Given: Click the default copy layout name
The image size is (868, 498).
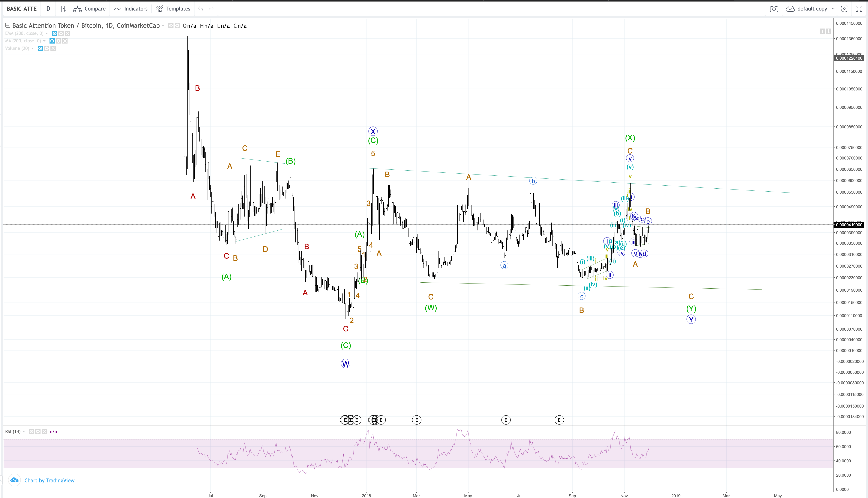Looking at the screenshot, I should (x=812, y=9).
